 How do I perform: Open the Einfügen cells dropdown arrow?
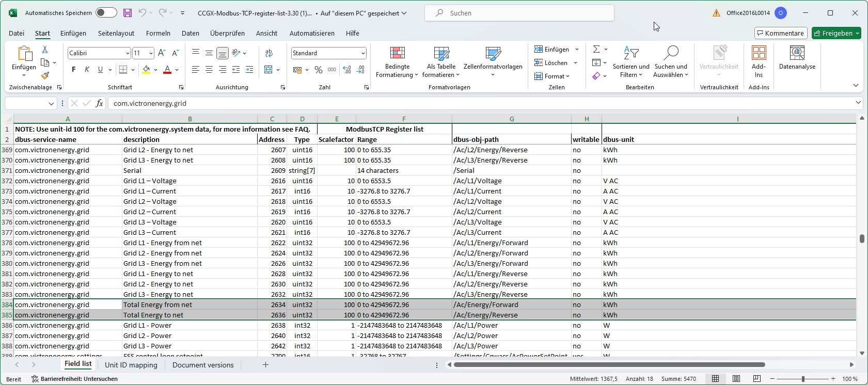[x=577, y=50]
